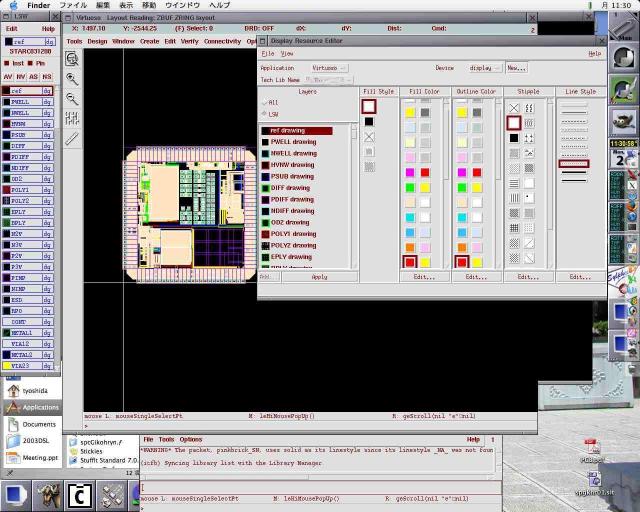Toggle the Pin checkbox in LSW
Viewport: 640px width, 512px height.
click(x=30, y=63)
